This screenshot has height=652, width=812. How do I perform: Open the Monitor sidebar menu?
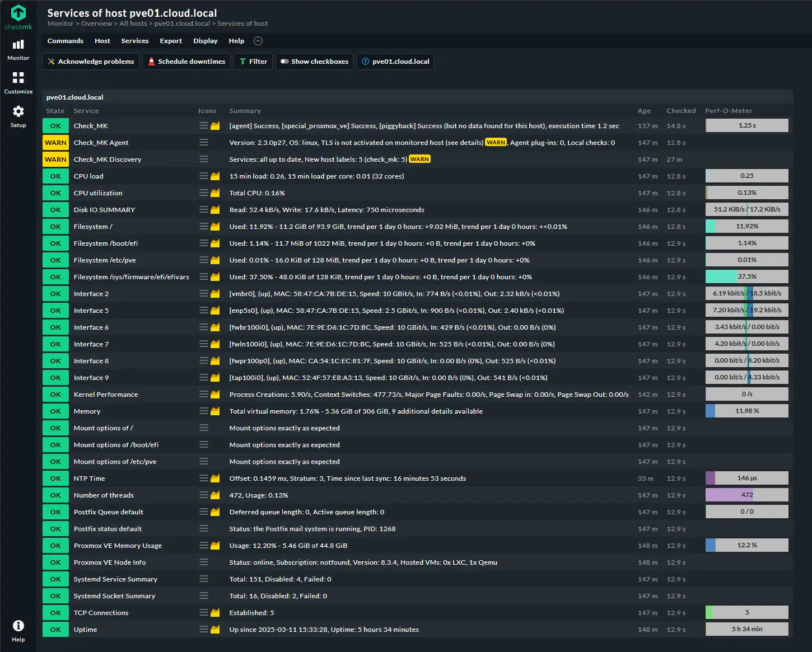click(18, 49)
